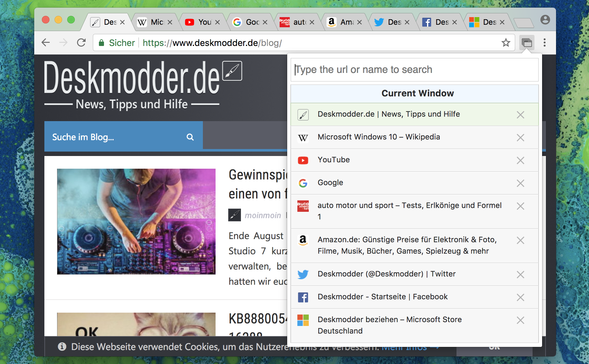
Task: Click the browser forward arrow
Action: click(x=63, y=42)
